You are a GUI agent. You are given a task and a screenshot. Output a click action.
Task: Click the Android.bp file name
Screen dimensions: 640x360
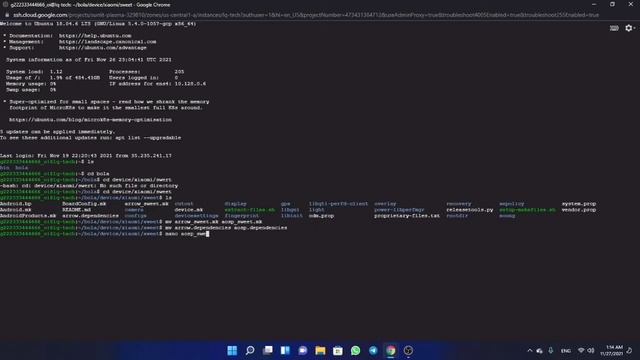(16, 204)
